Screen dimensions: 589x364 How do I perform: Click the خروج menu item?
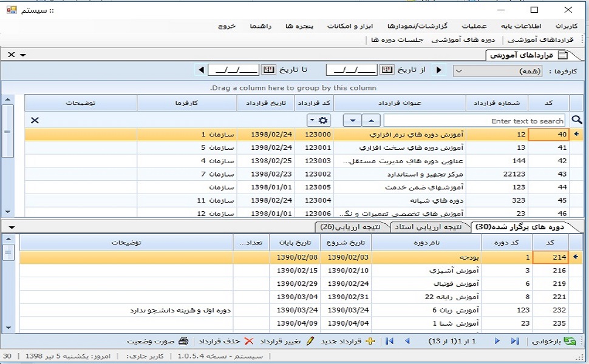pyautogui.click(x=226, y=26)
